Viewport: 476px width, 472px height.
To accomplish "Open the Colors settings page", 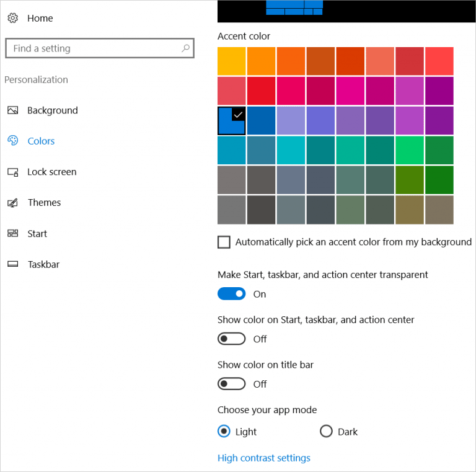I will coord(41,141).
